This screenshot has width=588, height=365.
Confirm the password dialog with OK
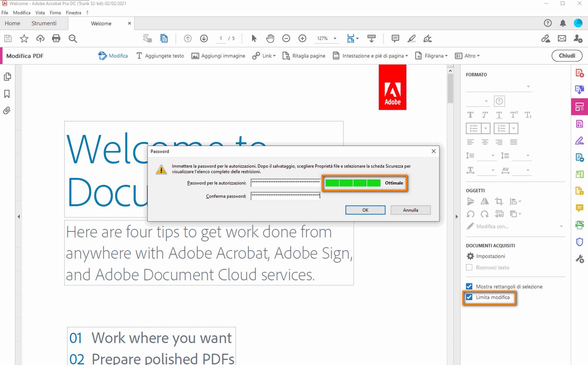tap(365, 210)
